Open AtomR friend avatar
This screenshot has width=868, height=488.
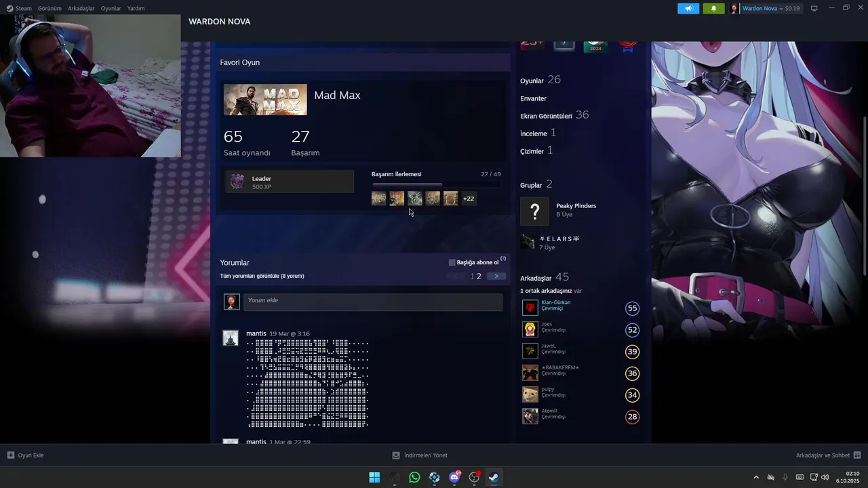[x=530, y=416]
